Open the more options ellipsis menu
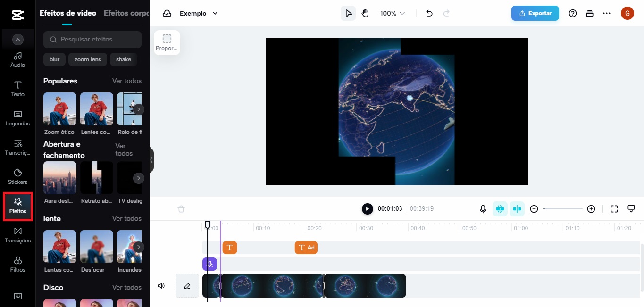 pyautogui.click(x=607, y=13)
